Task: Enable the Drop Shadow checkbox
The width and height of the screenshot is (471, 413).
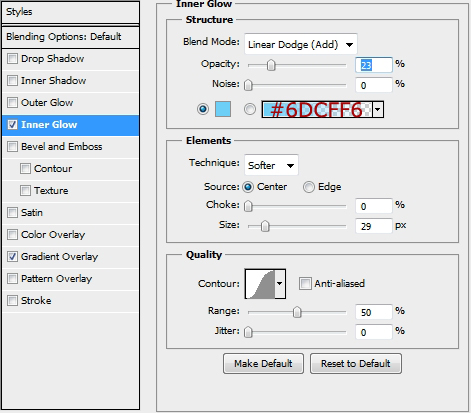Action: click(x=12, y=59)
